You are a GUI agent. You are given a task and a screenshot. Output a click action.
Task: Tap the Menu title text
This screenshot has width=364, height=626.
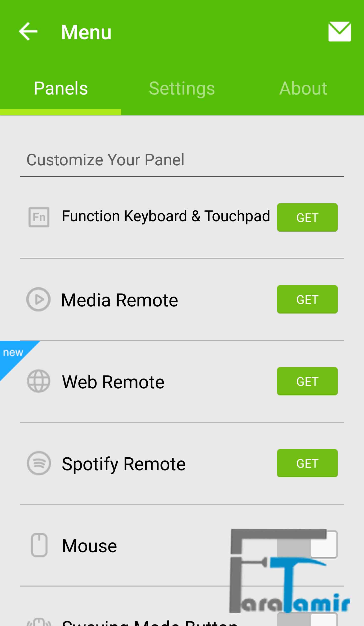(x=86, y=32)
